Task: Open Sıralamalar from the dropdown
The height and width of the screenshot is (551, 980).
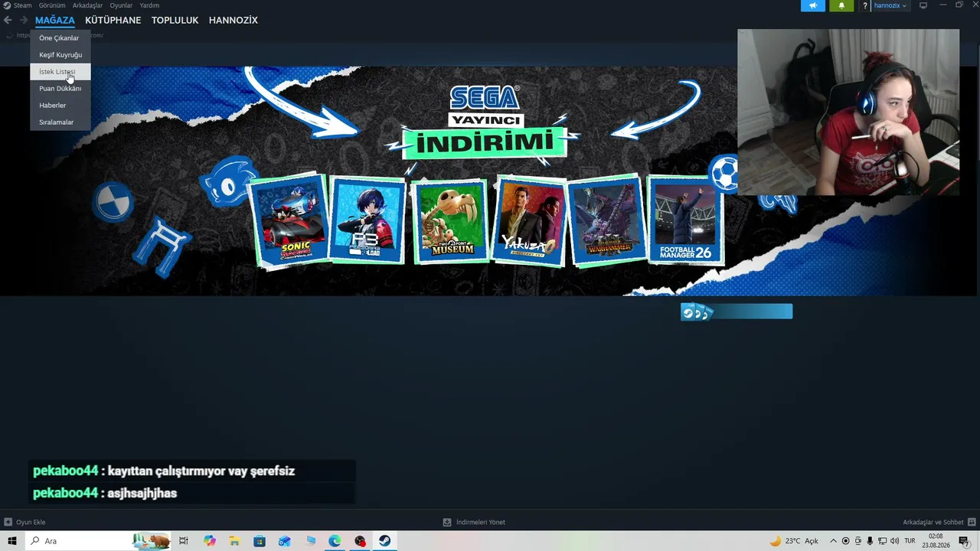Action: 60,122
